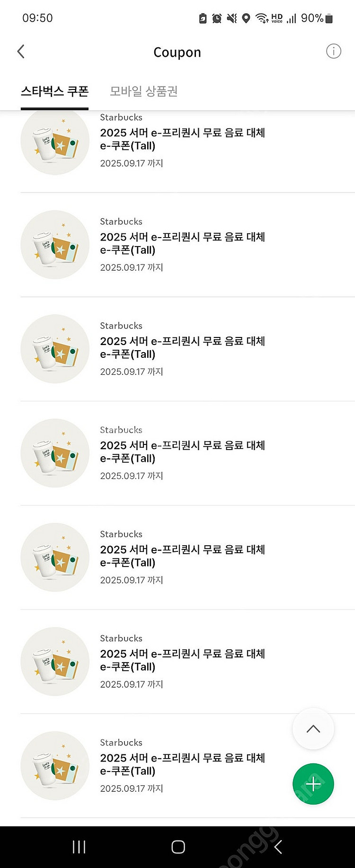Select fifth e-프리퀀시 coupon title text

pos(182,556)
